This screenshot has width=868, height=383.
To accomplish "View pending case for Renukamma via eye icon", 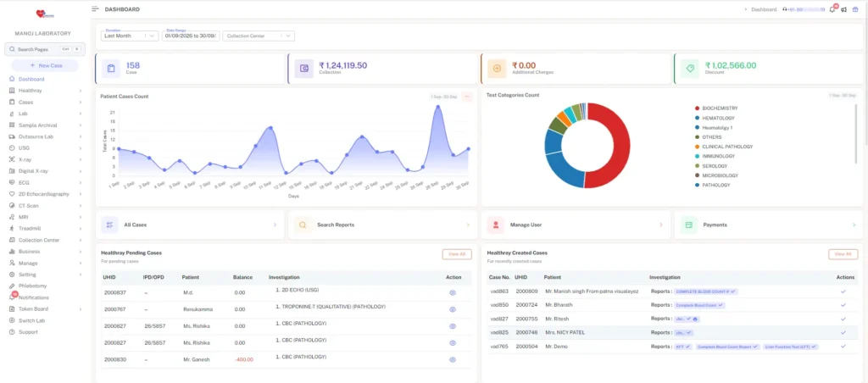I will [x=453, y=309].
